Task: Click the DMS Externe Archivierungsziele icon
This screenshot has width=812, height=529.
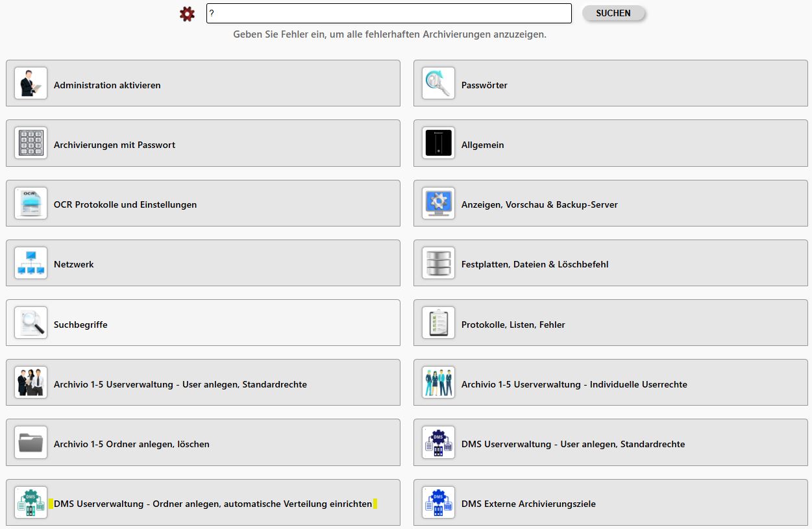Action: coord(438,502)
